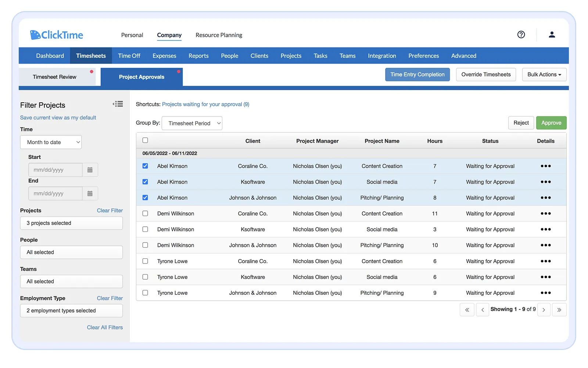Toggle the select-all header checkbox
The height and width of the screenshot is (368, 588).
point(145,140)
